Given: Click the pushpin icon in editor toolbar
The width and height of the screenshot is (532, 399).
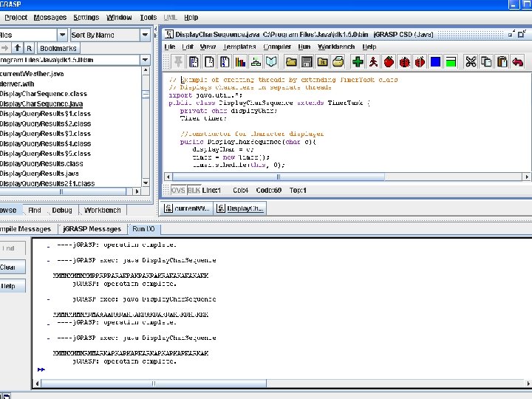Looking at the screenshot, I should click(x=177, y=62).
